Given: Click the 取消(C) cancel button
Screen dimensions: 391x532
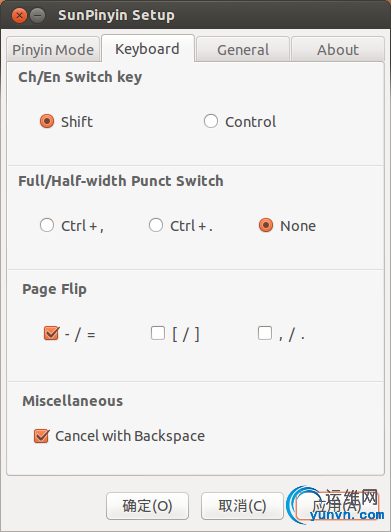Looking at the screenshot, I should tap(242, 506).
